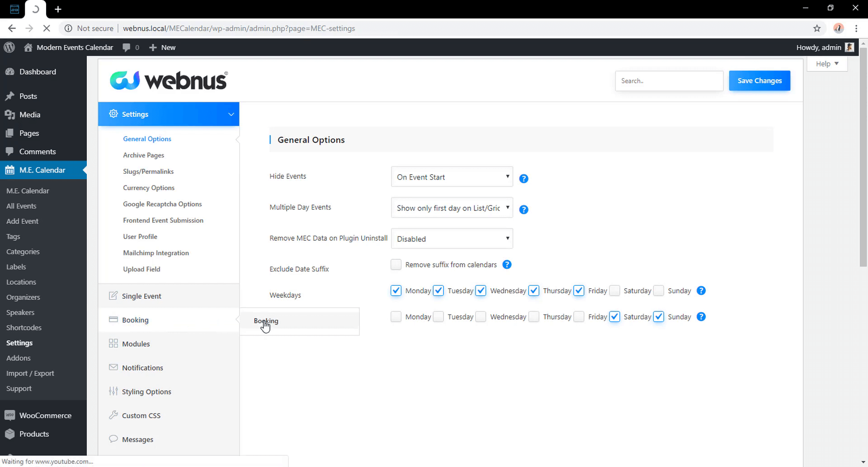Click the browser back arrow

coord(12,28)
